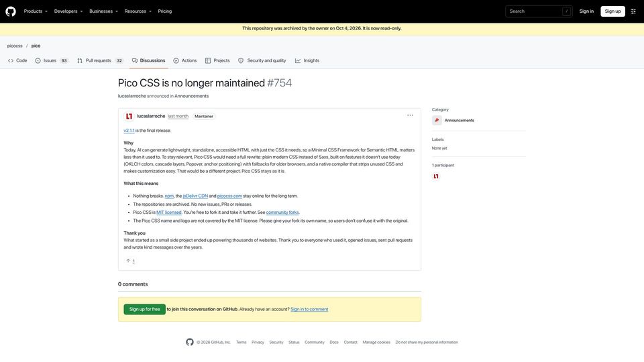Open the post's three-dot options menu

coord(410,115)
